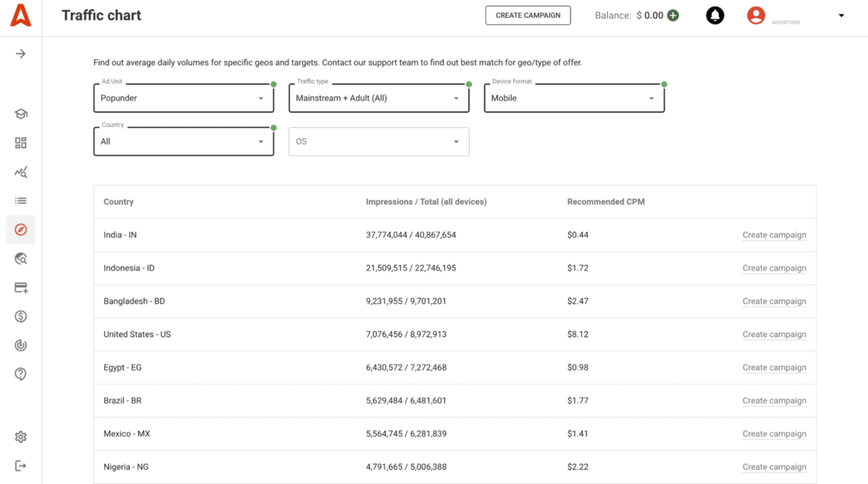Image resolution: width=868 pixels, height=484 pixels.
Task: Click the red advertiser profile icon
Action: point(755,14)
